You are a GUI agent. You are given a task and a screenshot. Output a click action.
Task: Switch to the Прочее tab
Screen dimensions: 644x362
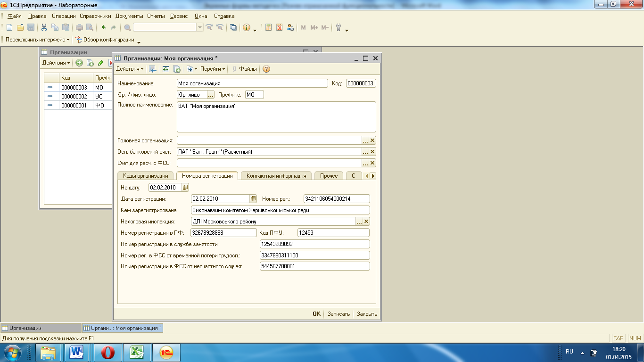(329, 176)
